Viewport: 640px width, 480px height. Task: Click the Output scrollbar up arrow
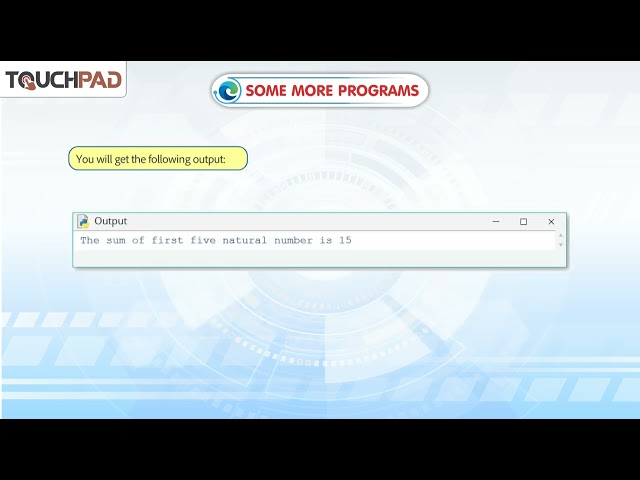pos(560,235)
